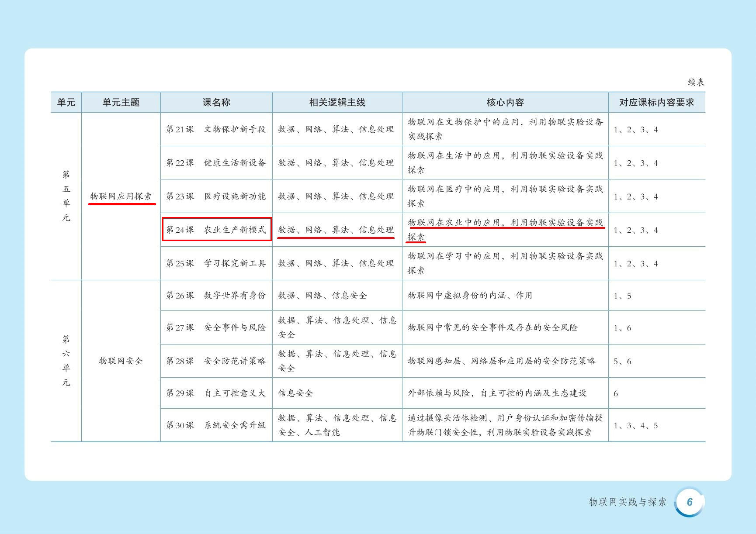Click requirement 1、2、3、4 in 第21课 row
Screen dimensions: 756x534
click(x=636, y=130)
